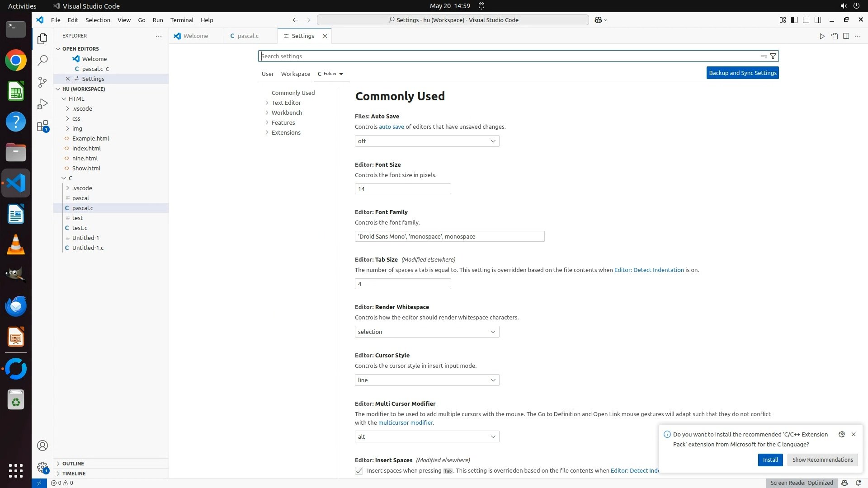The width and height of the screenshot is (868, 488).
Task: Clear settings search input icon
Action: 764,56
